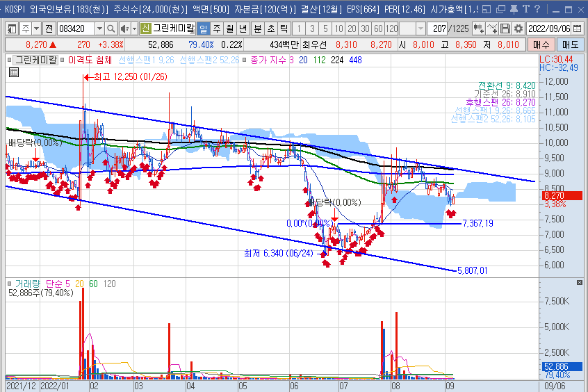Screen dimensions: 588x392
Task: Choose the 10 interval button
Action: (339, 28)
